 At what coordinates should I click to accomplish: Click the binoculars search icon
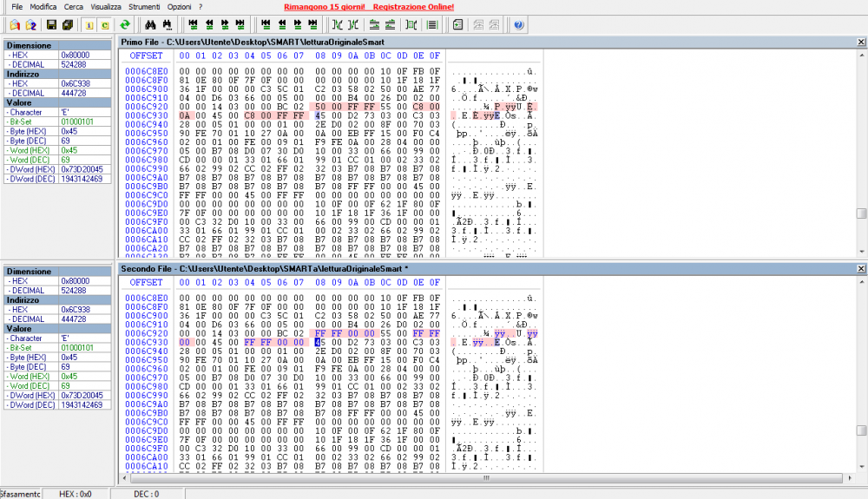(x=149, y=24)
